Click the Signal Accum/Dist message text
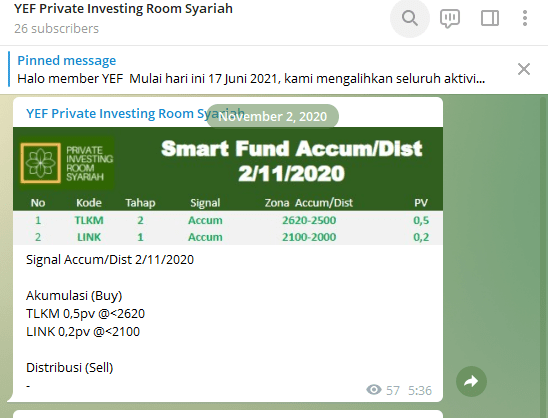Image resolution: width=548 pixels, height=418 pixels. click(110, 260)
